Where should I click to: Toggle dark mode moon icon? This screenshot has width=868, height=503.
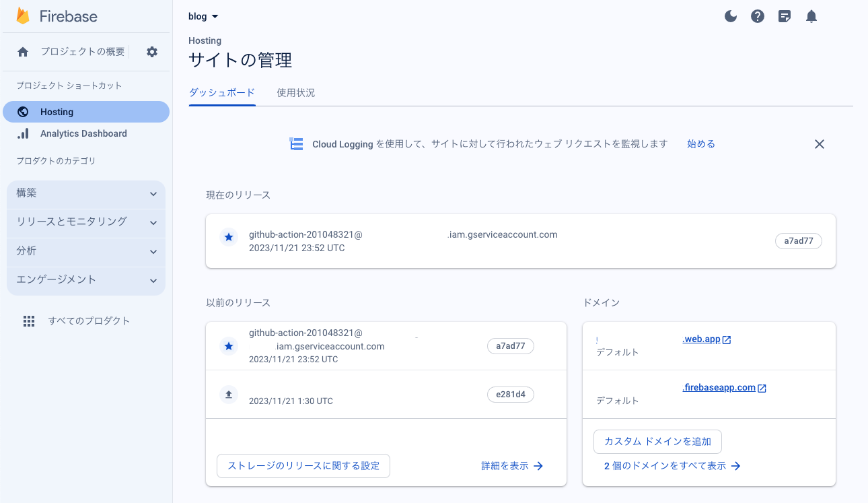click(x=731, y=16)
